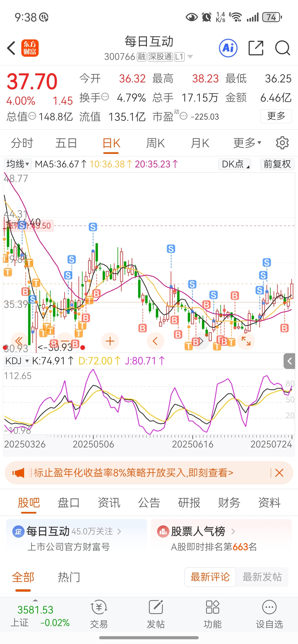298x644 pixels.
Task: Tap 市盈 info hint icon
Action: tap(184, 116)
